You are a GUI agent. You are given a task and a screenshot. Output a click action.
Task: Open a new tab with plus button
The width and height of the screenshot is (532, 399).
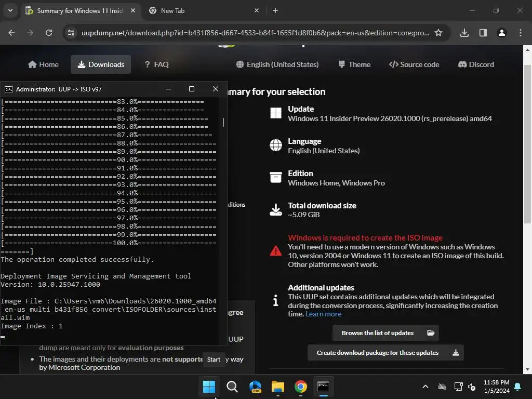(x=275, y=10)
